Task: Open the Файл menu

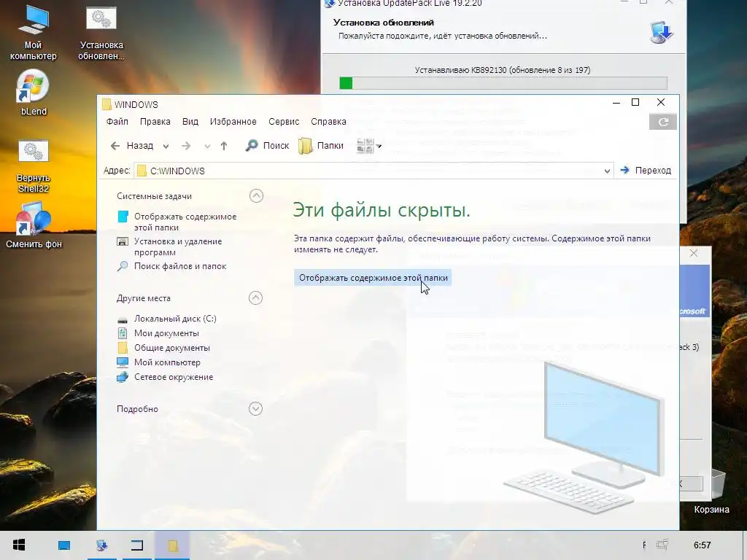Action: [x=117, y=122]
